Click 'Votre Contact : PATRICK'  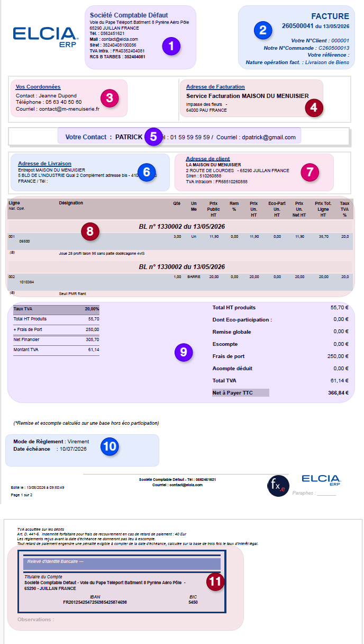coord(104,137)
